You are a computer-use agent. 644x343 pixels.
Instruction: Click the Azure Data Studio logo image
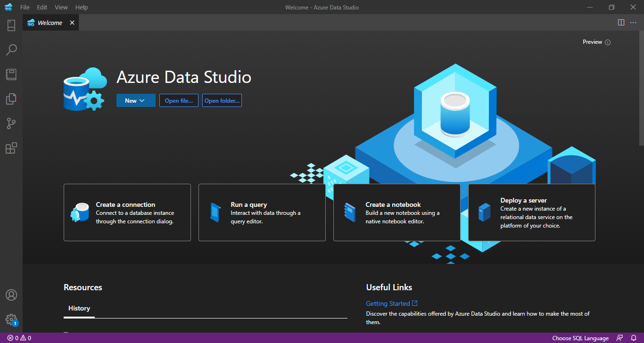[x=85, y=89]
